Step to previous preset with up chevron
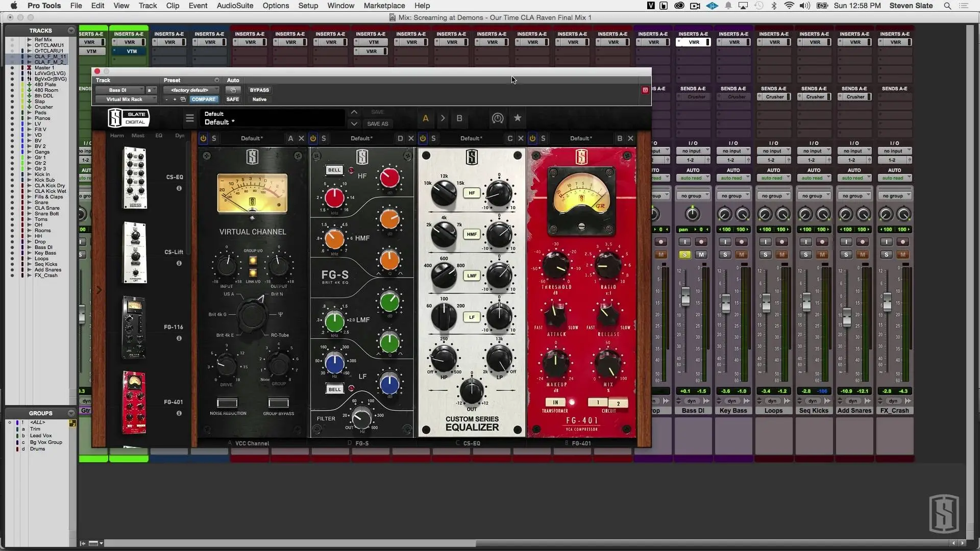The image size is (980, 551). [354, 112]
